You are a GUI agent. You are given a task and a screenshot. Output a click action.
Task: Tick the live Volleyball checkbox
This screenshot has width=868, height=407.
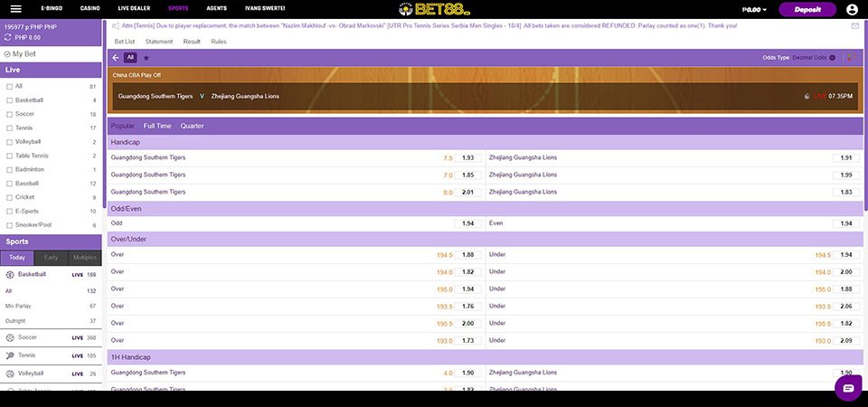click(9, 142)
